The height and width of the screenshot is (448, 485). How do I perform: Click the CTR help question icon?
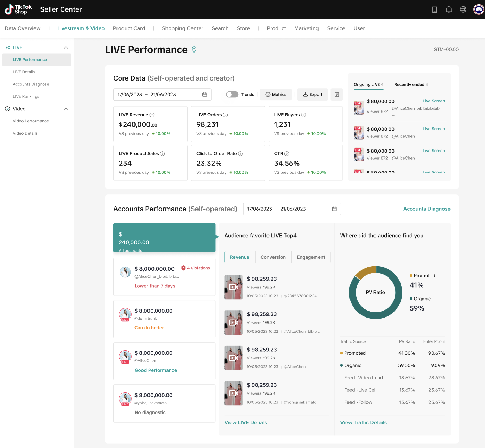coord(287,154)
